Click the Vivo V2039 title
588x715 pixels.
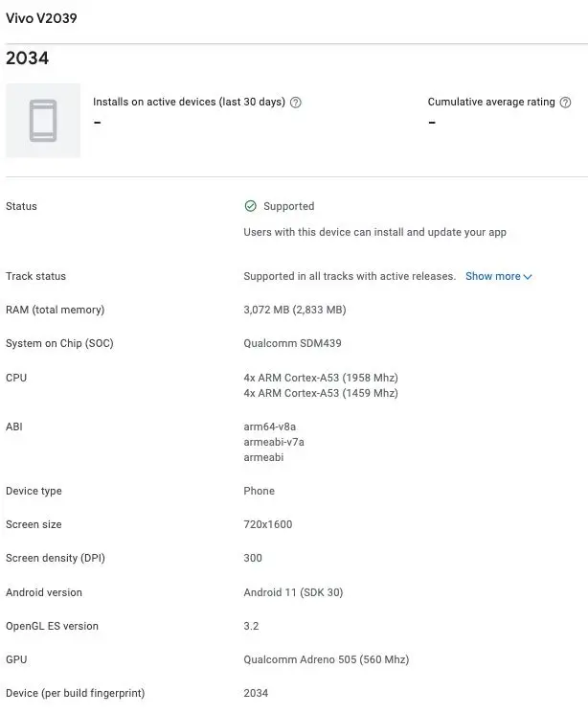pos(41,18)
